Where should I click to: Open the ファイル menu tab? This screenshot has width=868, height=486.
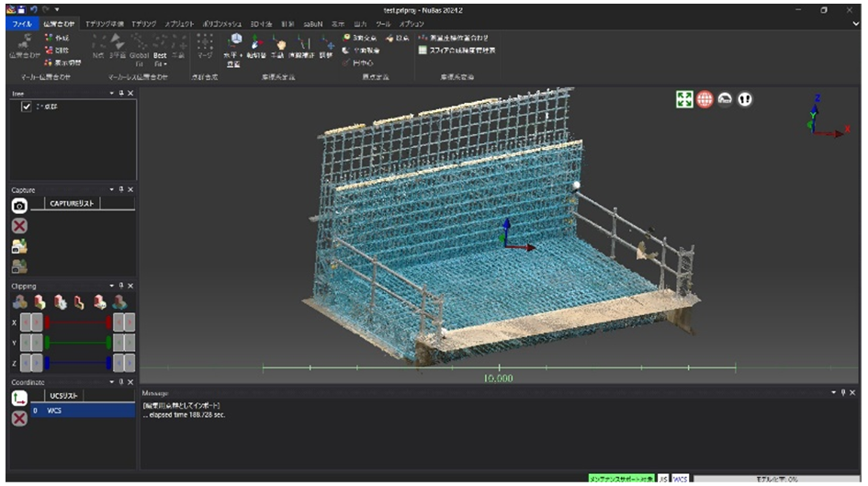22,23
